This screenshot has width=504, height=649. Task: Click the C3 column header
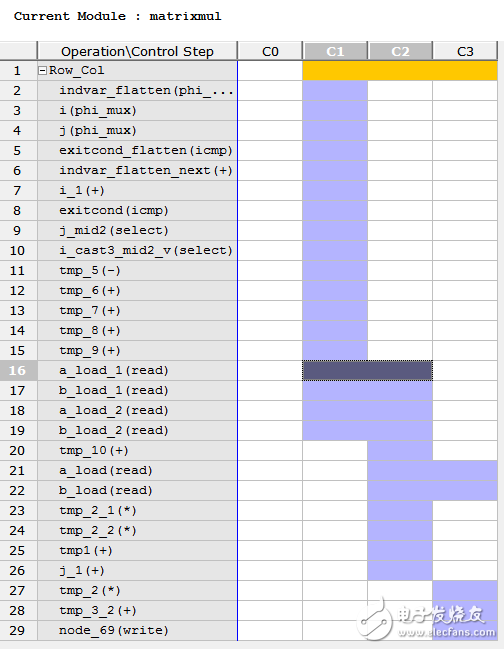point(465,51)
